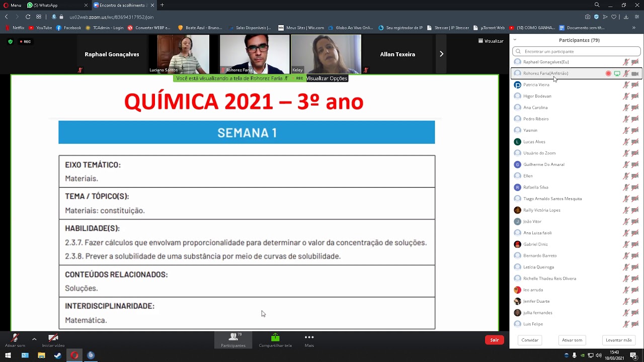Leave meeting with Sair button
This screenshot has width=644, height=362.
(495, 340)
